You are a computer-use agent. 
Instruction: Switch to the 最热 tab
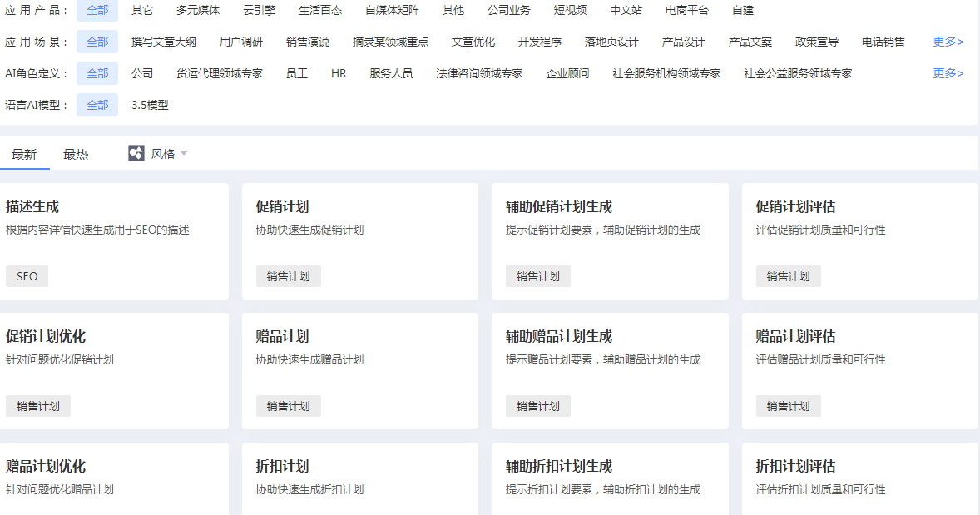[x=76, y=154]
